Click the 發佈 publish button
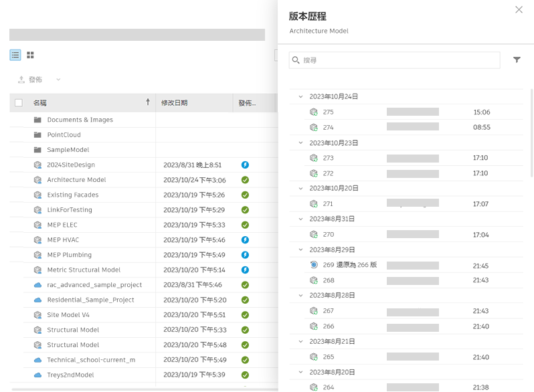Viewport: 534px width, 392px height. click(30, 80)
